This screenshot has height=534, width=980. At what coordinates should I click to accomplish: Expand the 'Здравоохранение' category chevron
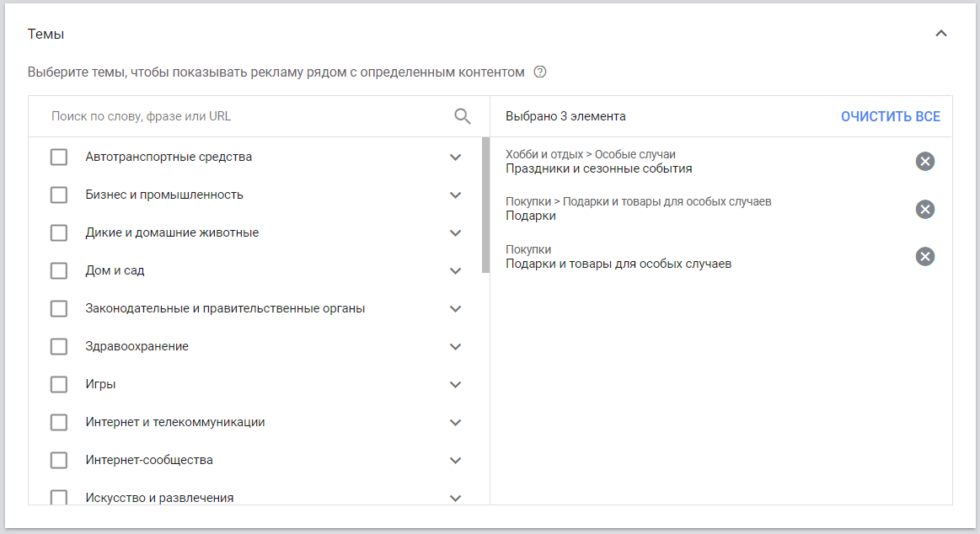[456, 347]
